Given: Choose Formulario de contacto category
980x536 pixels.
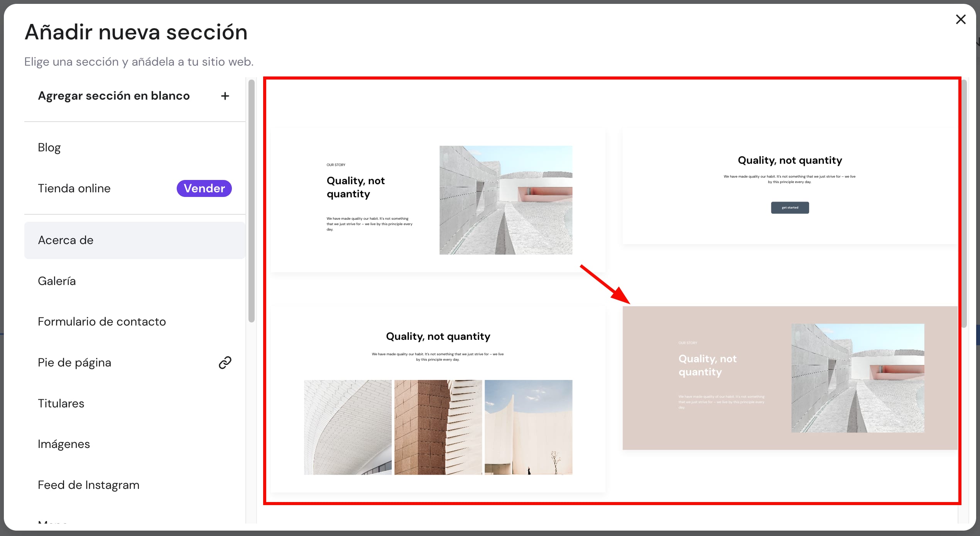Looking at the screenshot, I should tap(102, 322).
